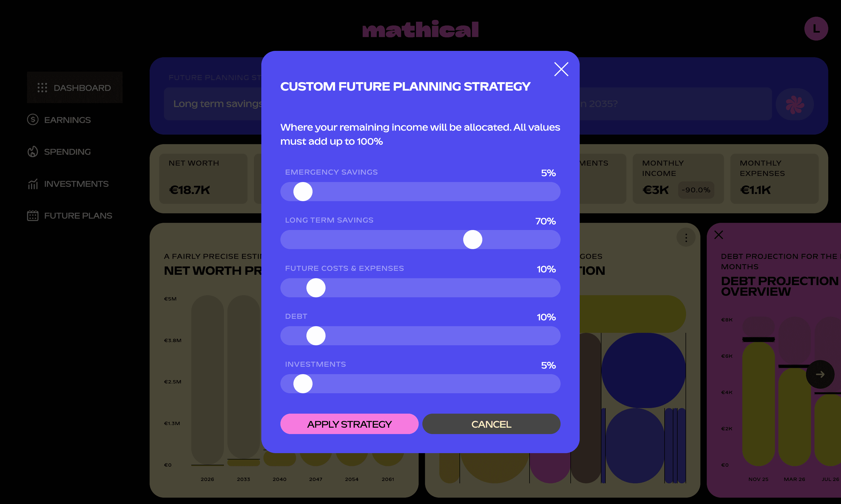Open the user profile avatar
841x504 pixels.
(x=816, y=29)
